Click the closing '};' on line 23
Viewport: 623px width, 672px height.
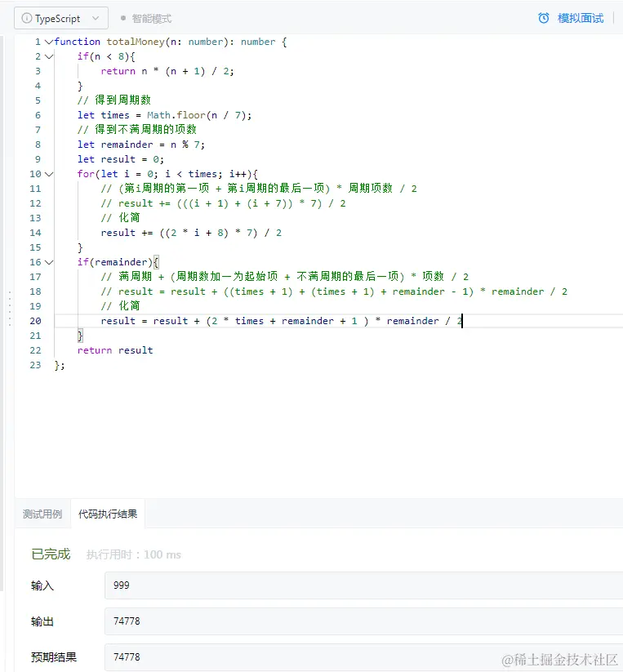(60, 365)
